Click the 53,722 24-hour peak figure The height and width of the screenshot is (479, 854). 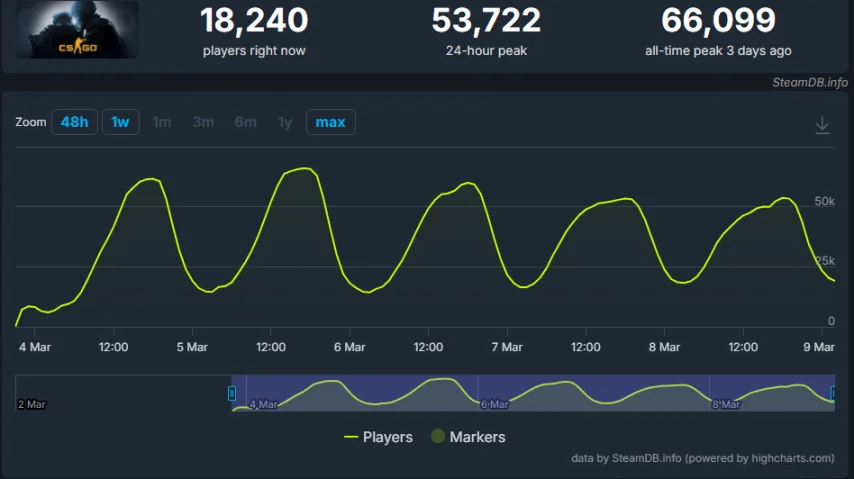486,20
